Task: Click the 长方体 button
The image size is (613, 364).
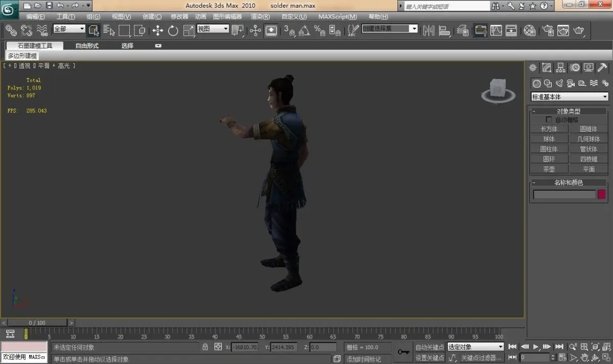Action: pyautogui.click(x=549, y=129)
